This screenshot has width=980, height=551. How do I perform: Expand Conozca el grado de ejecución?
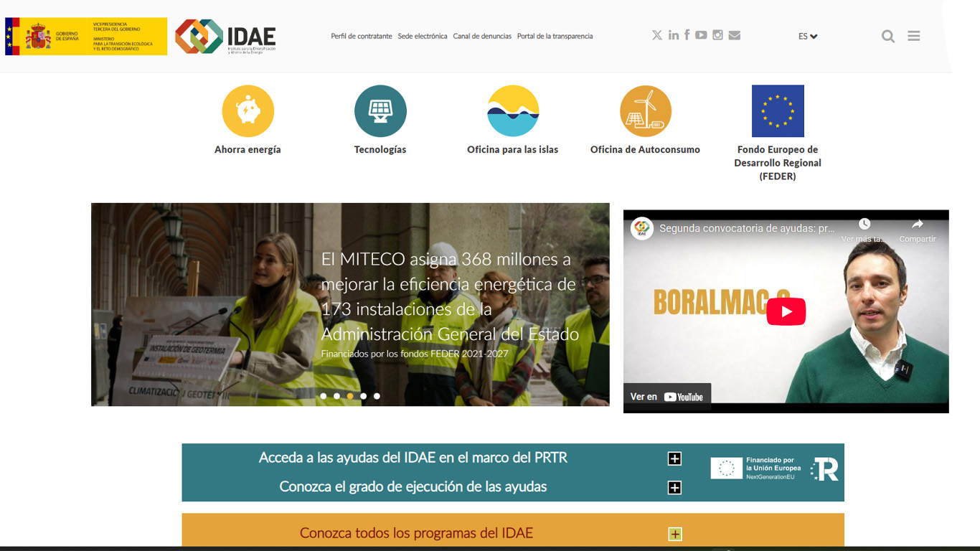click(674, 488)
